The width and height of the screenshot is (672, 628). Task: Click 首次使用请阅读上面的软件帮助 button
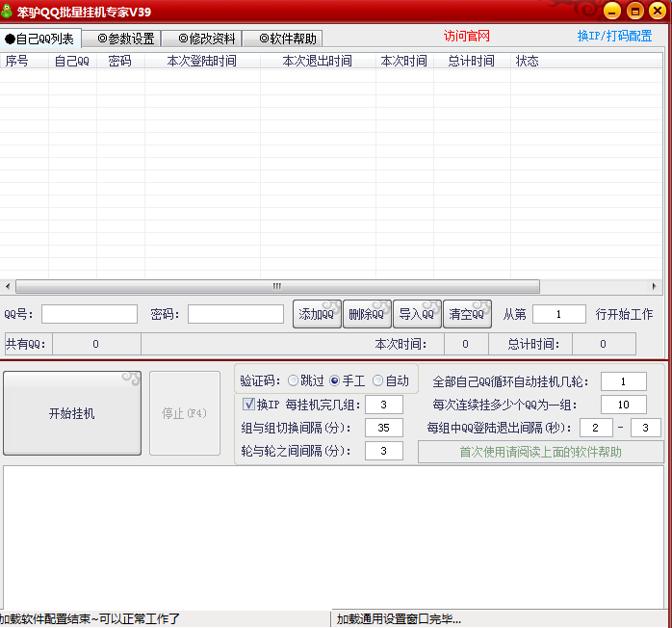541,452
